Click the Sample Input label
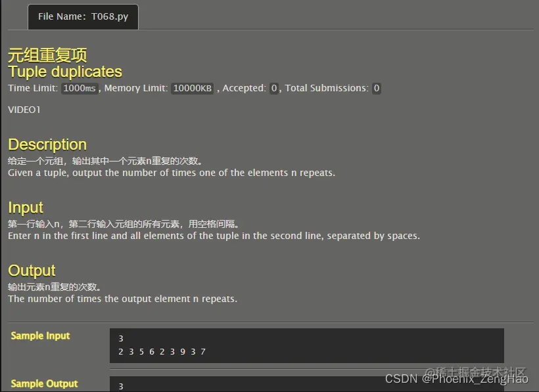The width and height of the screenshot is (539, 392). point(40,336)
